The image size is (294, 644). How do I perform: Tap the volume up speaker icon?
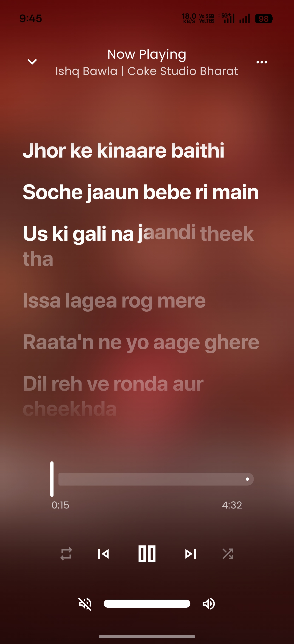coord(209,604)
